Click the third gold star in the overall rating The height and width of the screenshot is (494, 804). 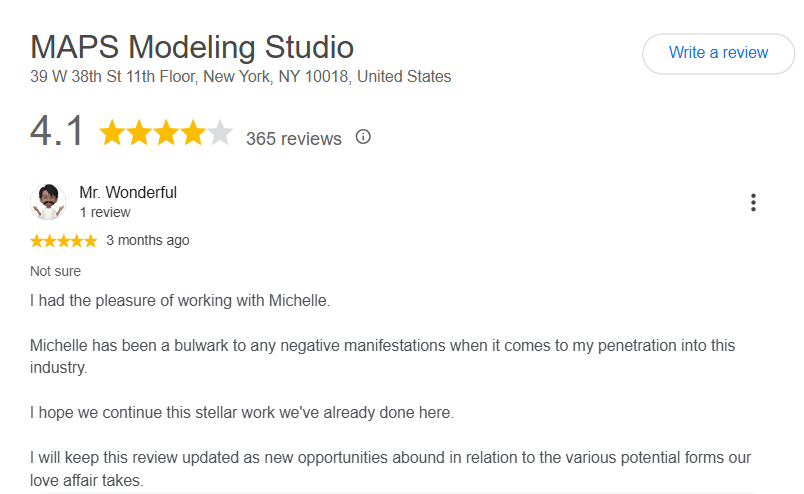point(166,133)
